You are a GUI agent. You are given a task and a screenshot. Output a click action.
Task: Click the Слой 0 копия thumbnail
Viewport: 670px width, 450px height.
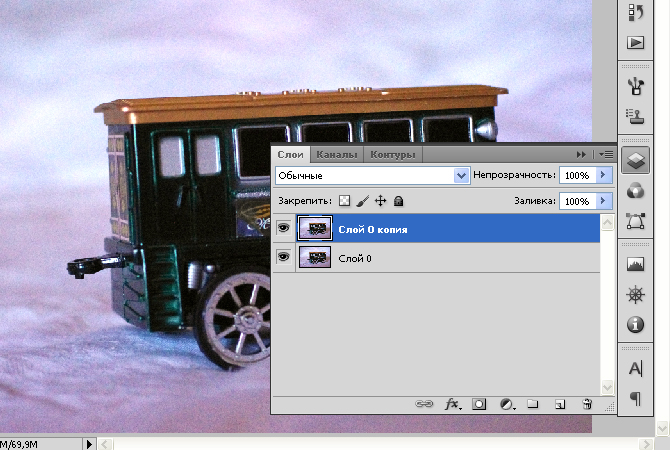tap(315, 228)
